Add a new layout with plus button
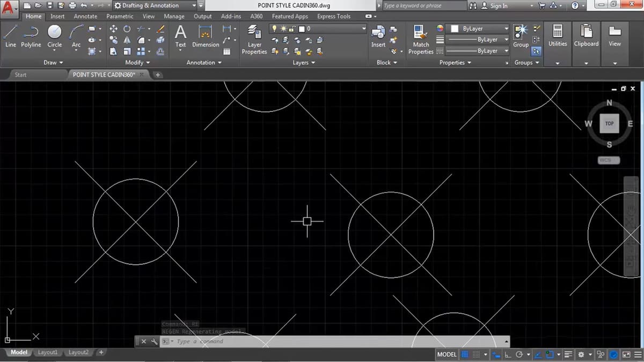The width and height of the screenshot is (644, 362). (x=101, y=352)
